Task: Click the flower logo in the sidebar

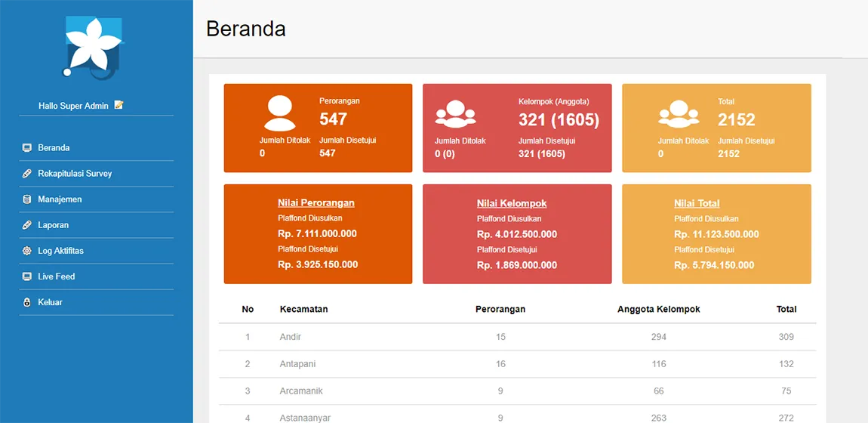Action: point(94,47)
